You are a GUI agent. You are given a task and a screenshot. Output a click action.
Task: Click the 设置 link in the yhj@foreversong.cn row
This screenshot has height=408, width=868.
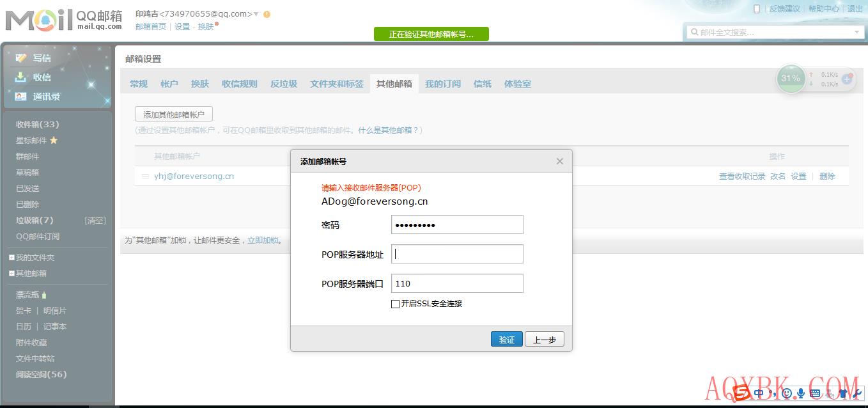click(799, 177)
